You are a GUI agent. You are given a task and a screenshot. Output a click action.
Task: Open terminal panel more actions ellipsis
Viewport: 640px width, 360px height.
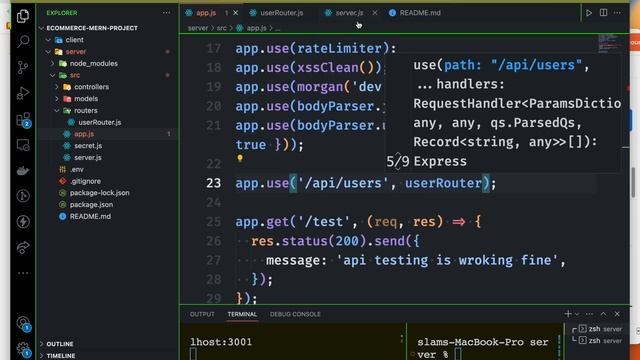(x=589, y=314)
